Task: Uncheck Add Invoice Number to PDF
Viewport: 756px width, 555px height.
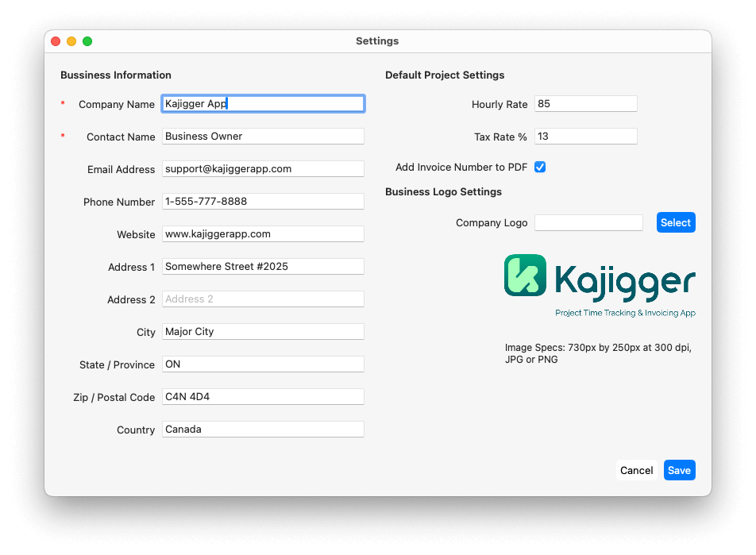Action: 540,167
